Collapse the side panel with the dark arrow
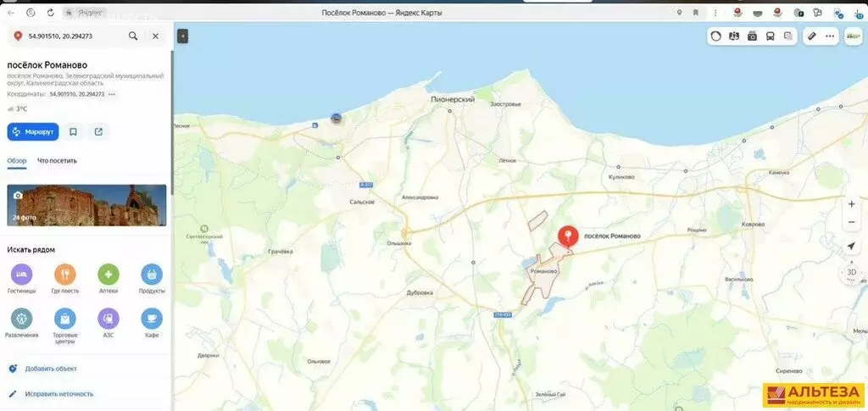868x411 pixels. [183, 36]
